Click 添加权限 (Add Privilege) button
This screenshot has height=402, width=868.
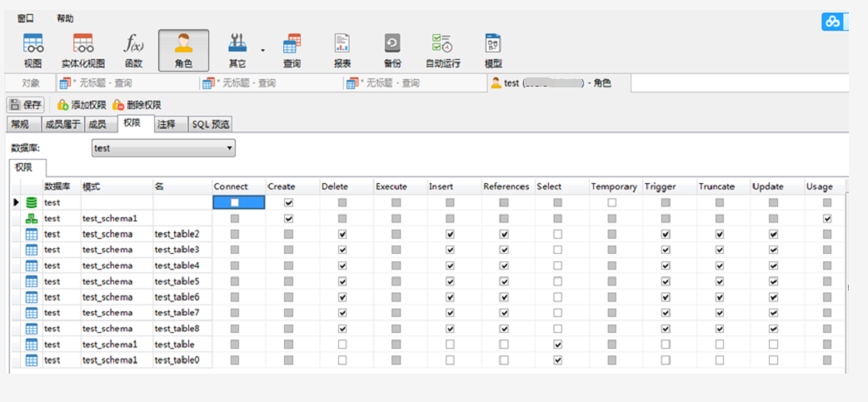pos(82,105)
